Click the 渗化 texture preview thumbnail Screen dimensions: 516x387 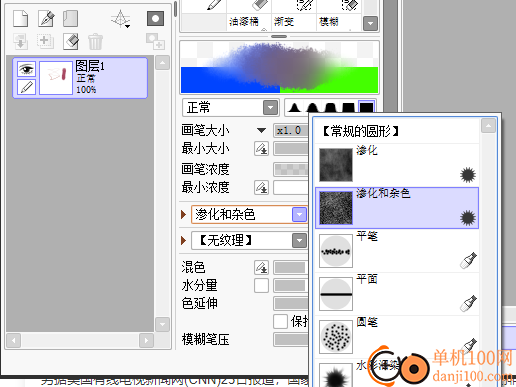pyautogui.click(x=336, y=165)
